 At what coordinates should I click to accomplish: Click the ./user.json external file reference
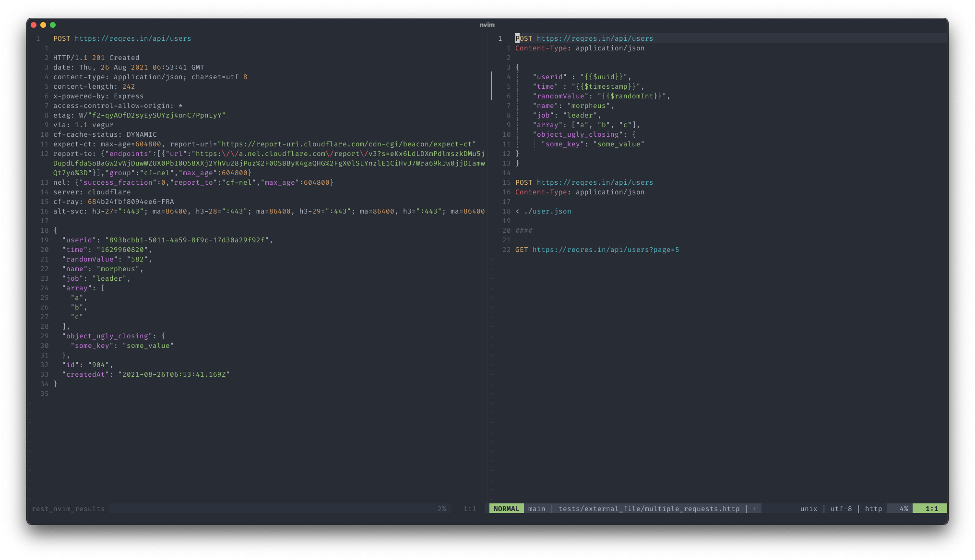(x=547, y=211)
